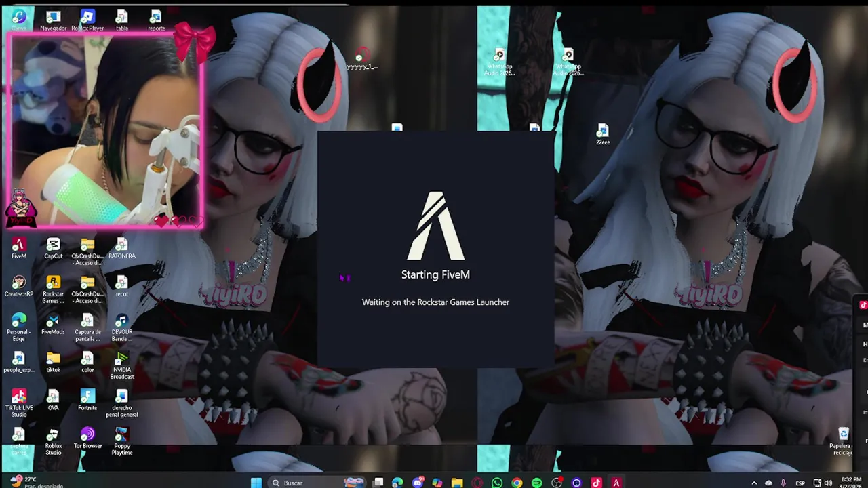Select the color file on desktop
The width and height of the screenshot is (868, 488).
coord(87,362)
